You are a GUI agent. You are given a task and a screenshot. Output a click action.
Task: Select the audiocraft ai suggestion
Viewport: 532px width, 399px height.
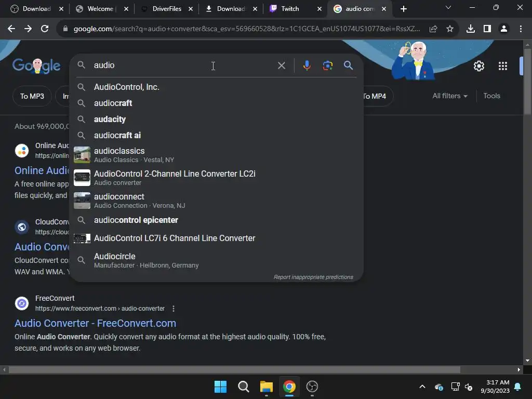217,136
